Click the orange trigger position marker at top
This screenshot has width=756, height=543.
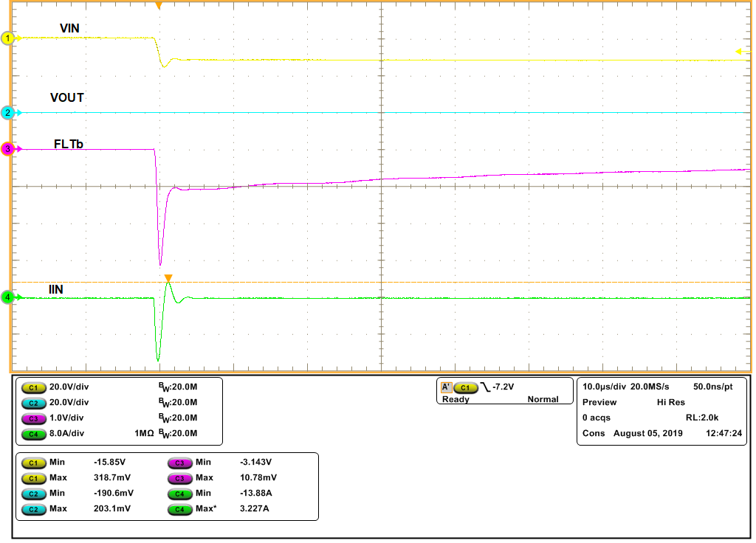160,6
